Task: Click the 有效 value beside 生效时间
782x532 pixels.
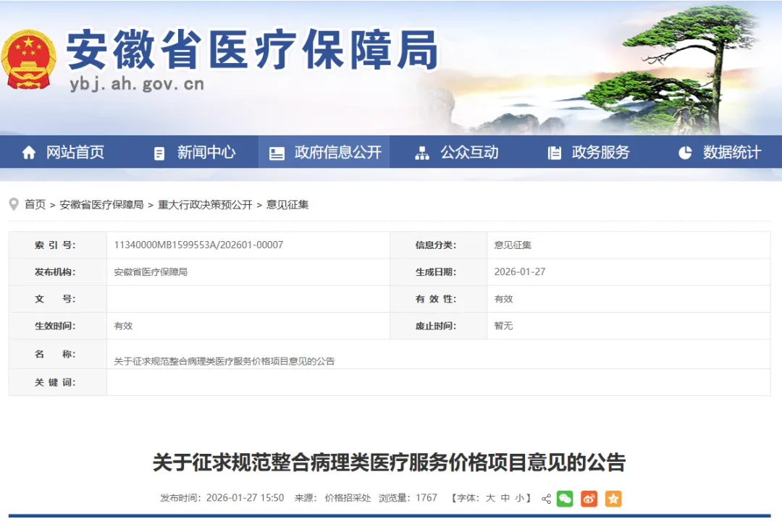Action: (123, 326)
